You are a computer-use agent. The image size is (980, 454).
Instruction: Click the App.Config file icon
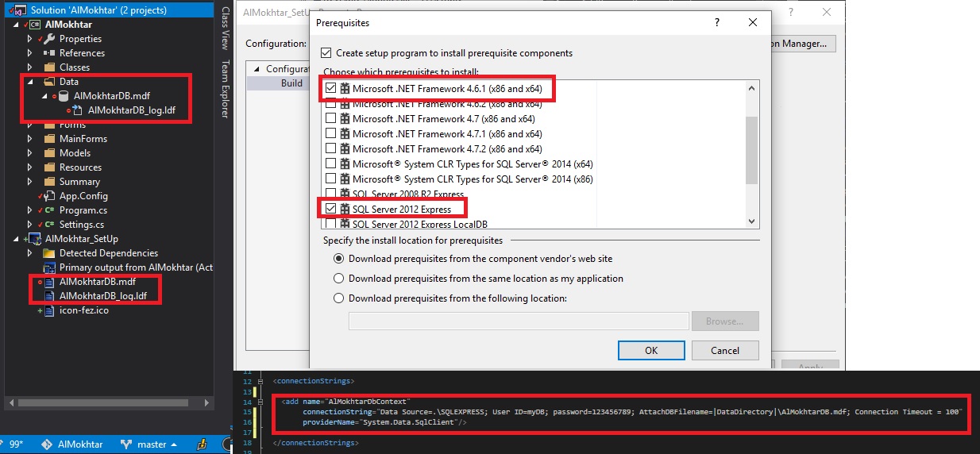[49, 196]
